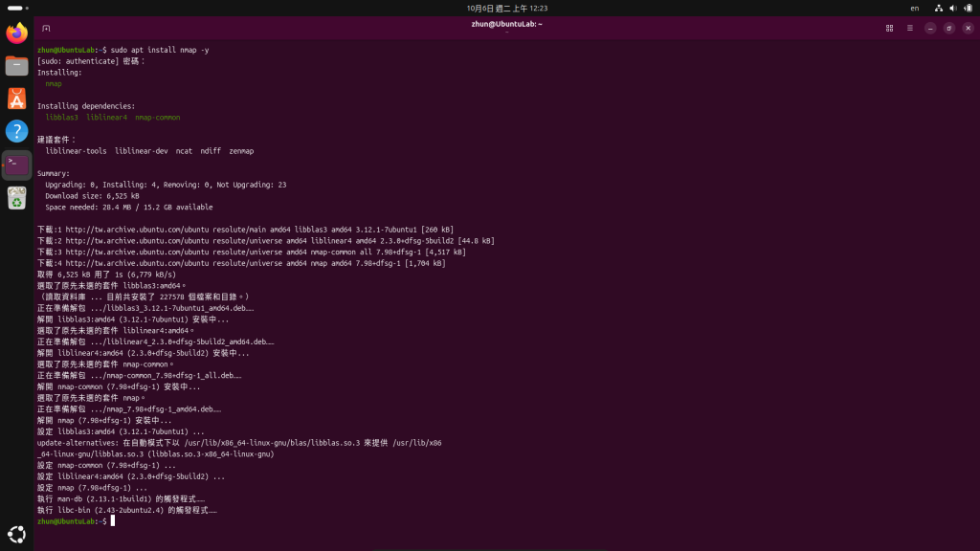Open the wired network status icon

(939, 8)
